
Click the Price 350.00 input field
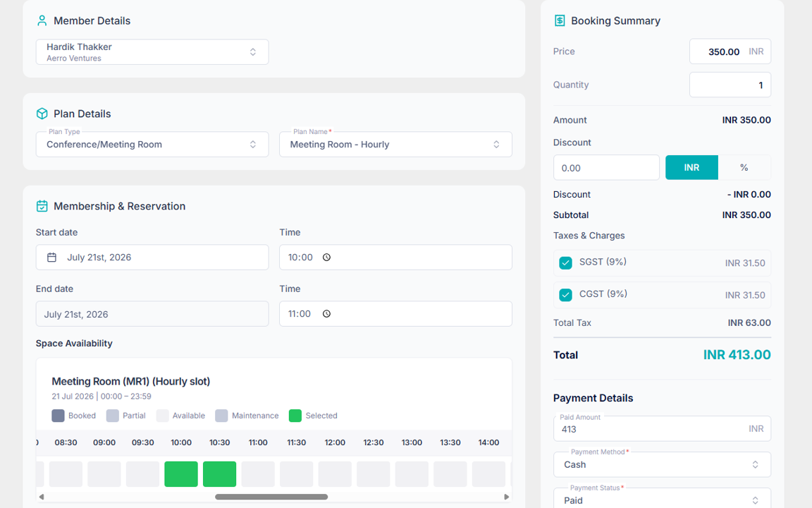pyautogui.click(x=730, y=52)
